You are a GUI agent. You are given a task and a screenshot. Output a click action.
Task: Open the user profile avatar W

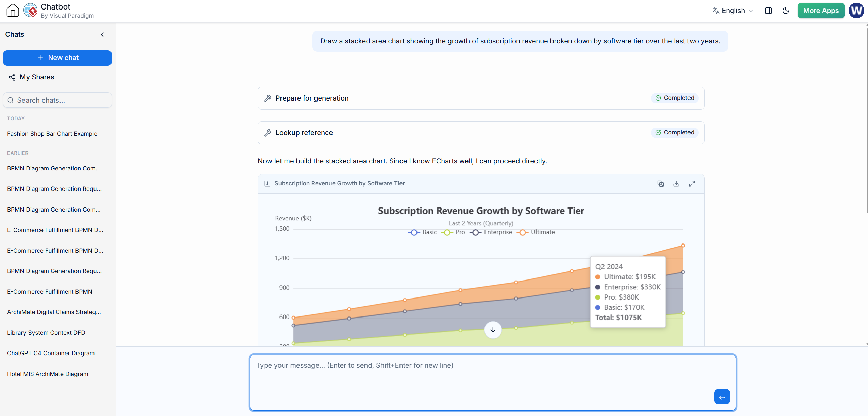coord(856,11)
